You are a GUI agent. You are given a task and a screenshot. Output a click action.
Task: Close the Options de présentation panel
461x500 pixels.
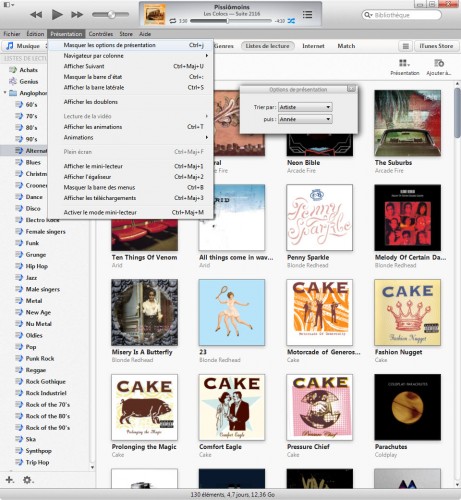pyautogui.click(x=351, y=89)
